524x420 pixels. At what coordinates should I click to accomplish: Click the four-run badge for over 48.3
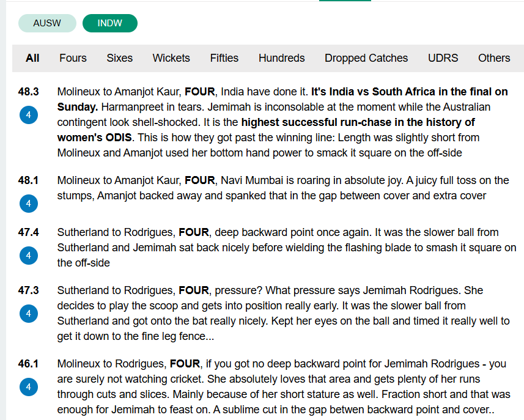click(x=28, y=115)
